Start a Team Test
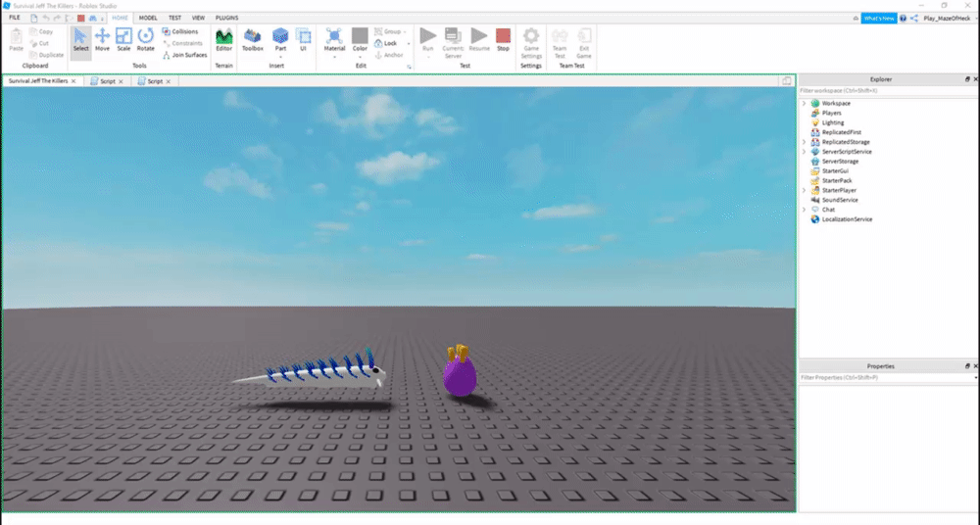The width and height of the screenshot is (980, 525). [x=560, y=42]
